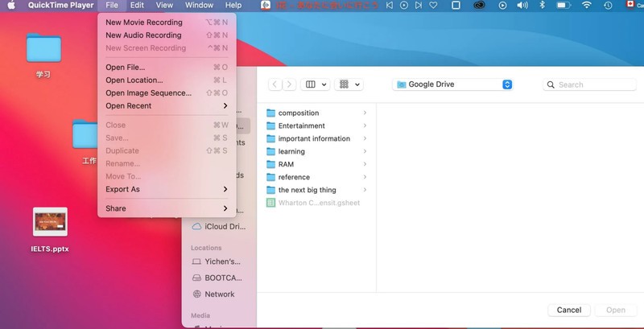Screen dimensions: 644x329
Task: Select the important information folder
Action: [316, 138]
